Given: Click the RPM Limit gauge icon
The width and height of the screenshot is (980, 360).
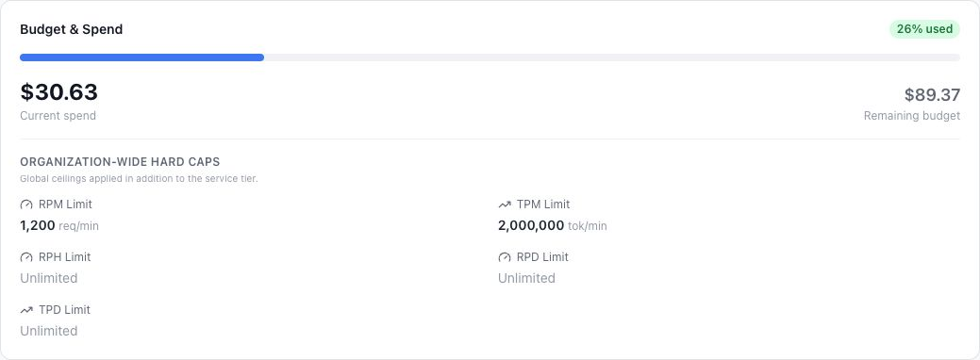Looking at the screenshot, I should pos(26,205).
